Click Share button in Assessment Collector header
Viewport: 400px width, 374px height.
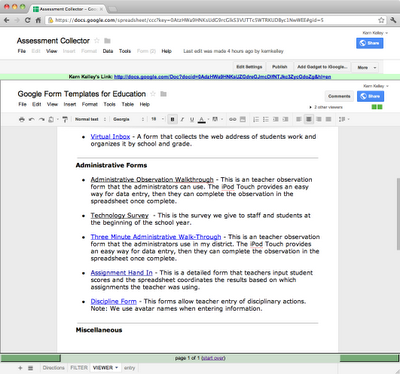click(x=370, y=43)
